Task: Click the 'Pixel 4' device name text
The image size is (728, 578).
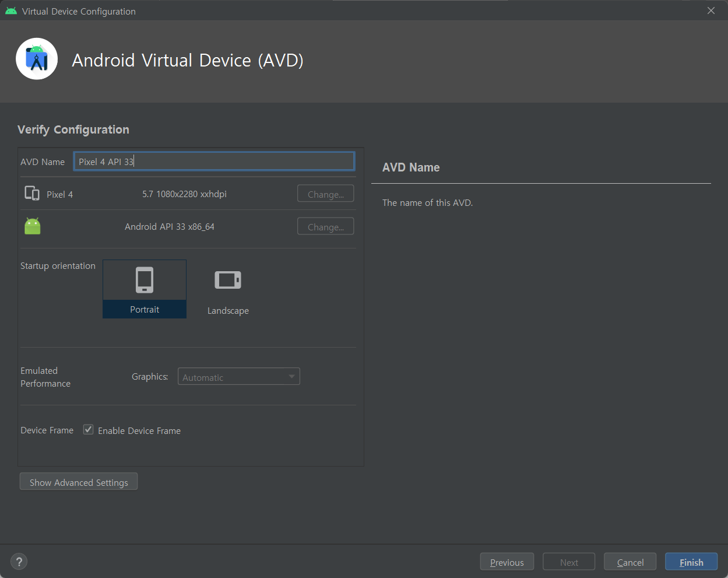Action: (60, 194)
